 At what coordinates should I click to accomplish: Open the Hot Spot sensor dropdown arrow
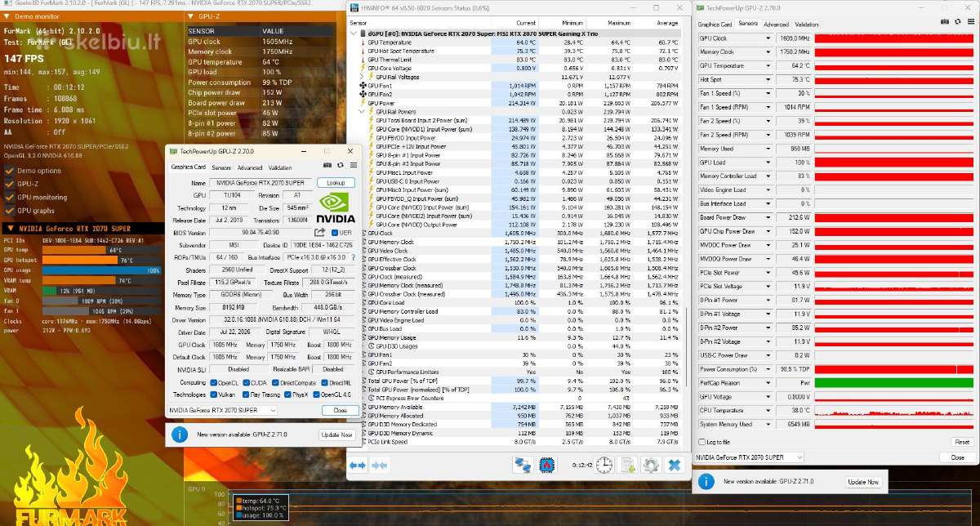click(x=768, y=79)
